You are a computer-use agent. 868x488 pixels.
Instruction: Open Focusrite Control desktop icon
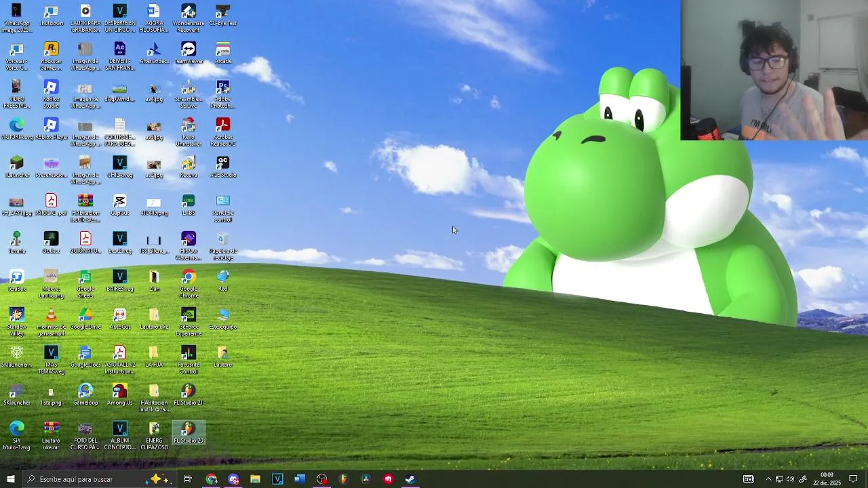pos(189,360)
